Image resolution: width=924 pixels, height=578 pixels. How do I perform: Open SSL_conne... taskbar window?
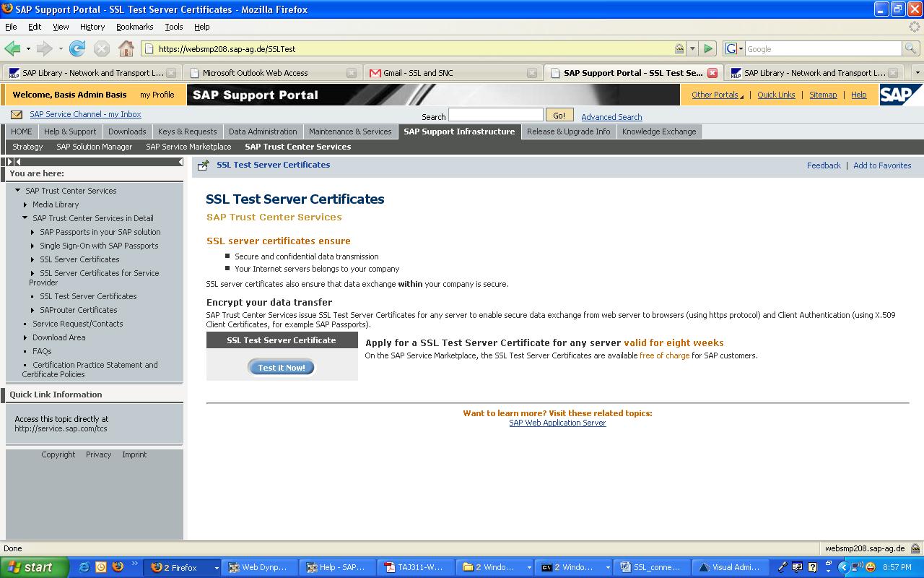[652, 567]
